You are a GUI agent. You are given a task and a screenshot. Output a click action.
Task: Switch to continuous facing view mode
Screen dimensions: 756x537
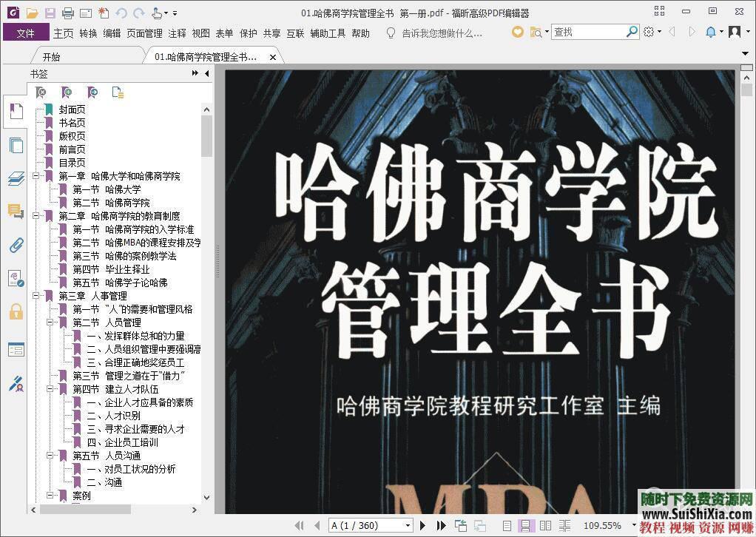tap(564, 525)
